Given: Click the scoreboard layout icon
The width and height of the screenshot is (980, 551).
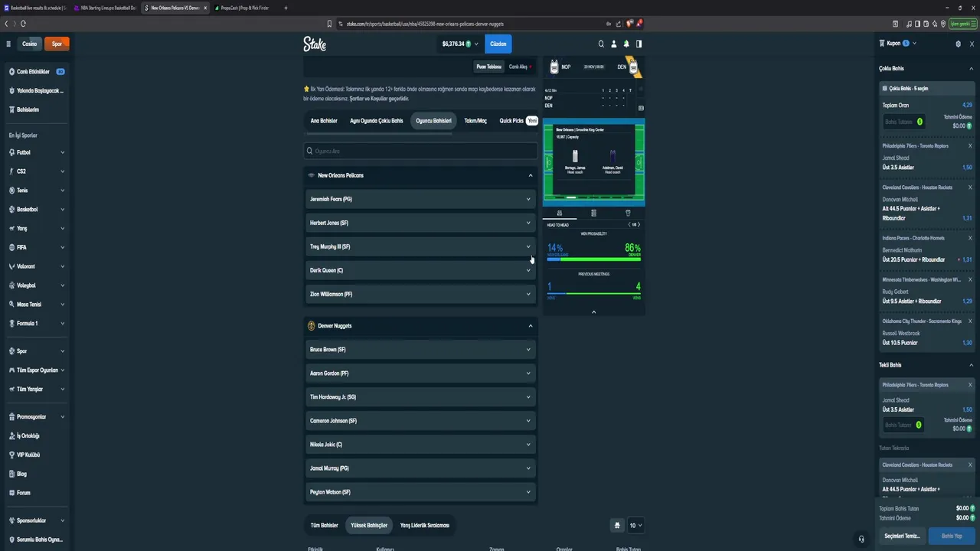Looking at the screenshot, I should coord(641,108).
